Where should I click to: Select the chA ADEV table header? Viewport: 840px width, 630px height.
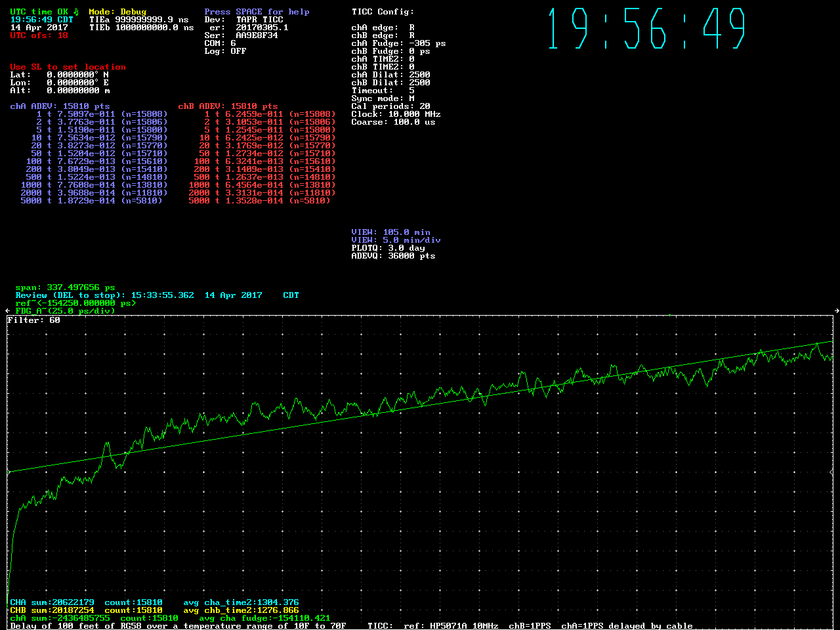point(60,106)
